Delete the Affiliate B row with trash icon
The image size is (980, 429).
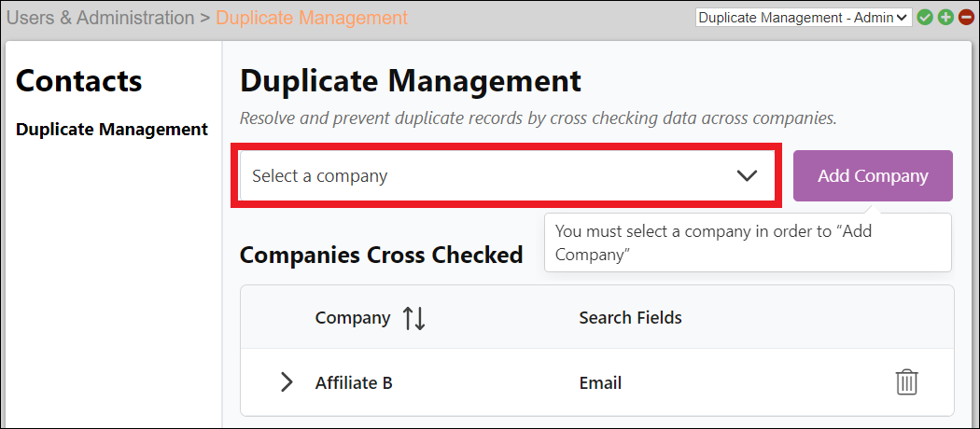pyautogui.click(x=907, y=382)
